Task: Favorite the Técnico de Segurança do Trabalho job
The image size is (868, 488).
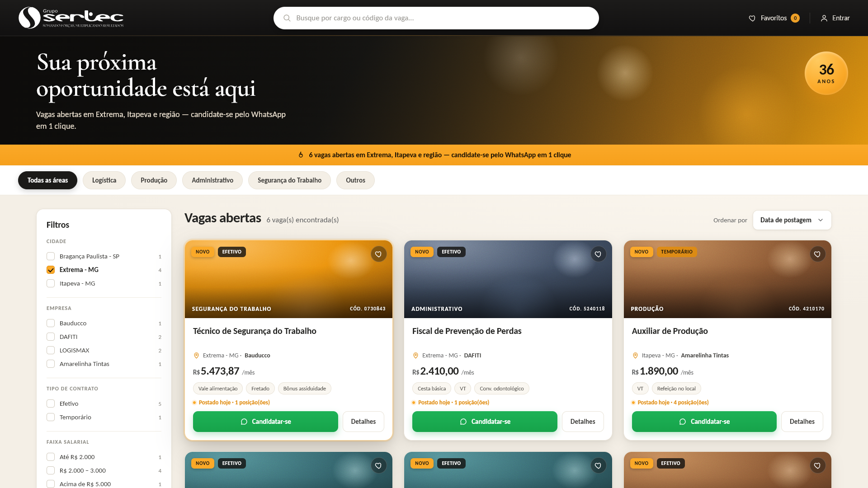Action: coord(378,254)
